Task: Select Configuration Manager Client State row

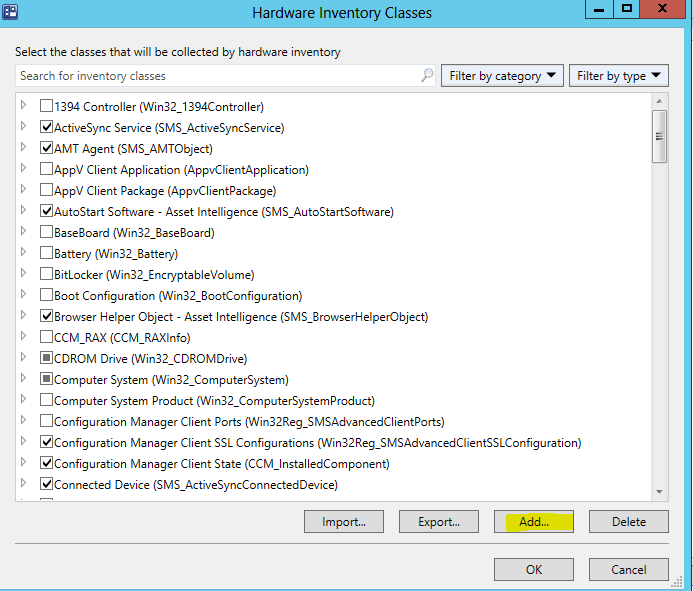Action: pyautogui.click(x=221, y=463)
